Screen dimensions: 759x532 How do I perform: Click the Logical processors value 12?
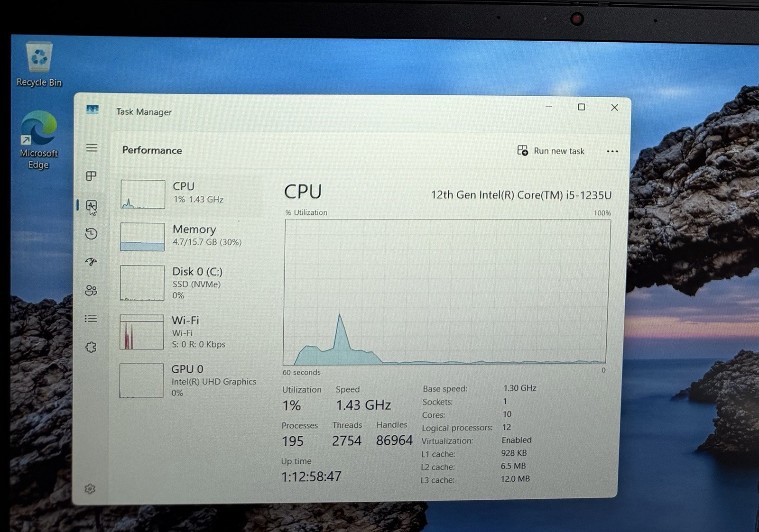click(x=507, y=427)
